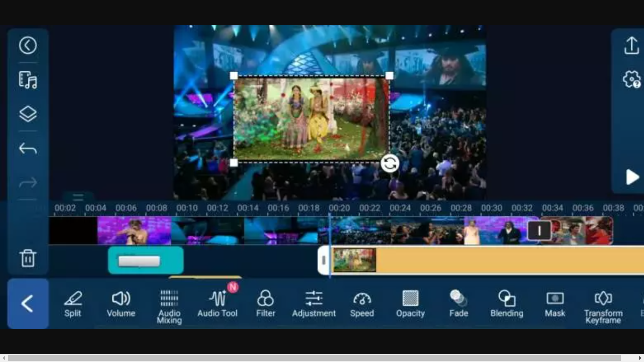Open the Opacity tool

[x=411, y=304]
